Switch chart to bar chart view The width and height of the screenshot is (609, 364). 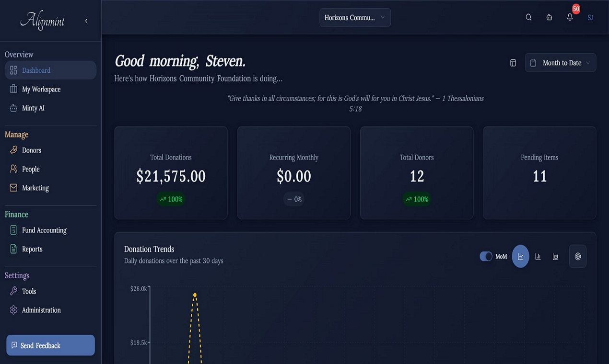coord(538,257)
